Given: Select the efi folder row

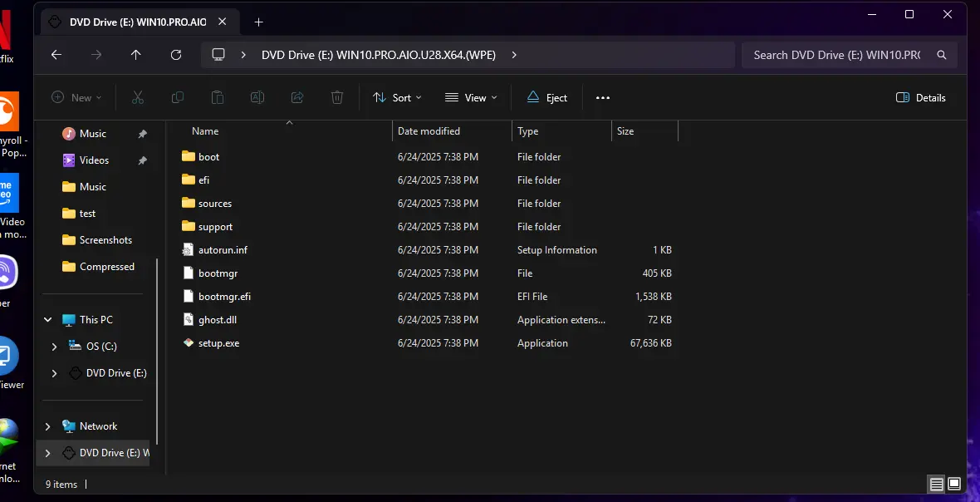Looking at the screenshot, I should [x=429, y=180].
